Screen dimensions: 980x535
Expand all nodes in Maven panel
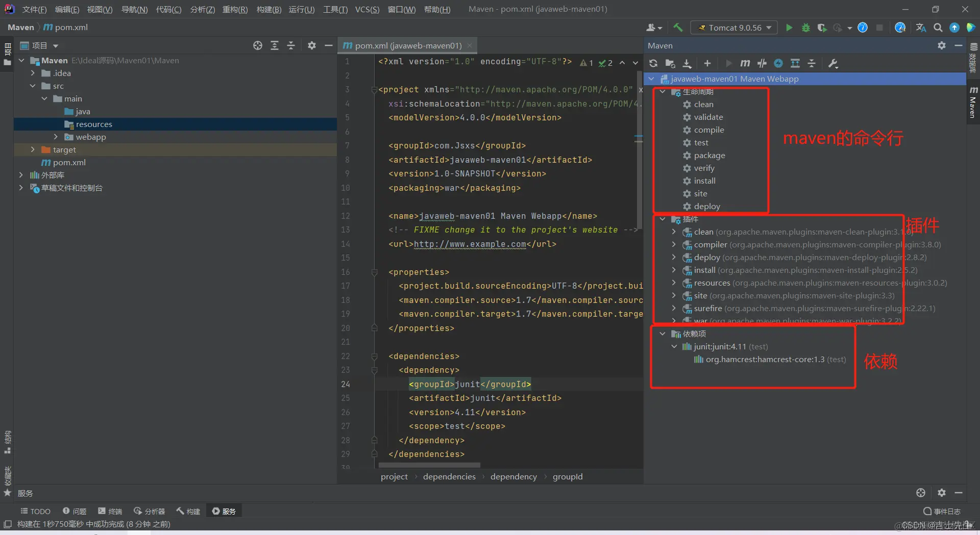click(795, 63)
